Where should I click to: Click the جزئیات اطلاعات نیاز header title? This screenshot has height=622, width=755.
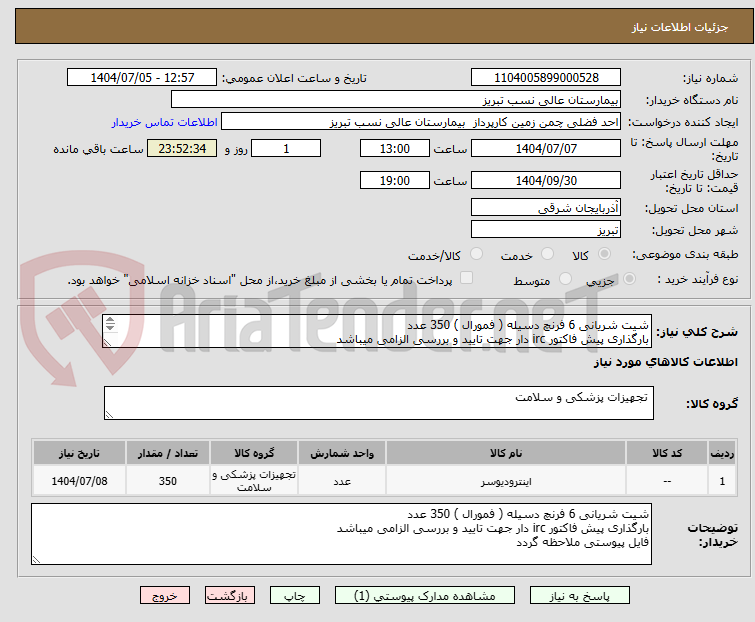[679, 27]
